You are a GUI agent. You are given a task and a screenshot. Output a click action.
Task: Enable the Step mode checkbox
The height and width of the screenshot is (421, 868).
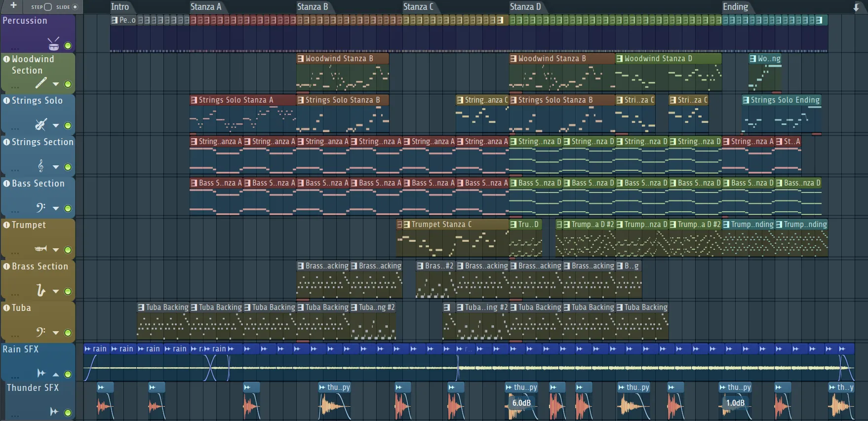tap(48, 7)
